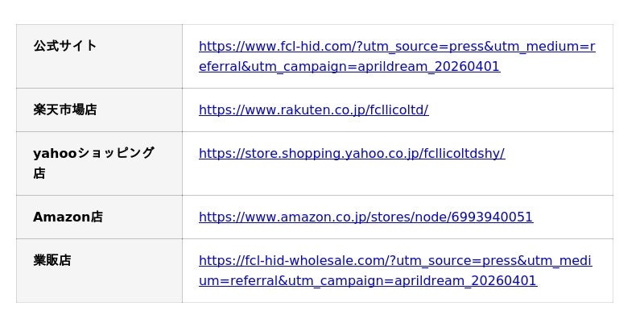Select the 楽天市場店 label cell

click(65, 110)
